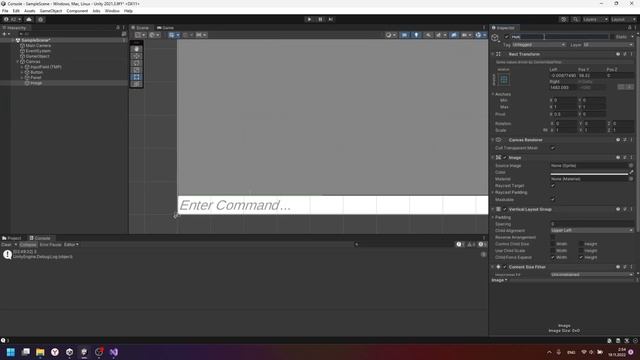Select the Transform tool in Scene toolbar

coord(136,84)
